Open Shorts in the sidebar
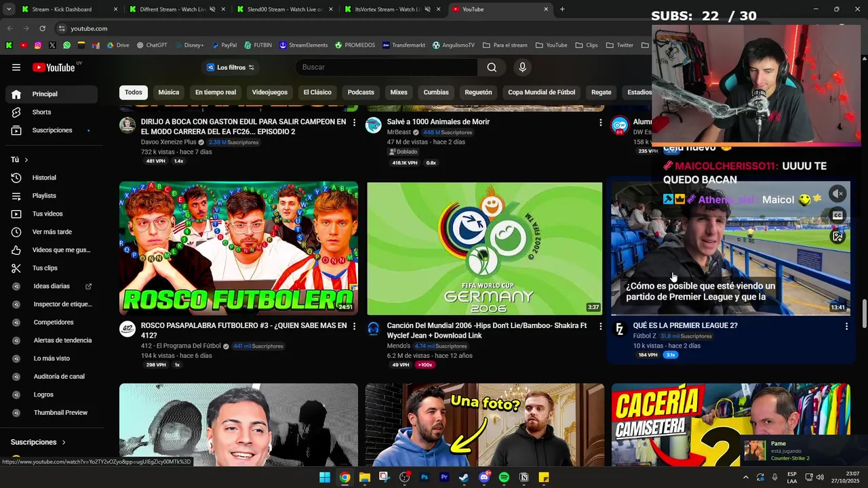This screenshot has height=488, width=868. (x=51, y=112)
